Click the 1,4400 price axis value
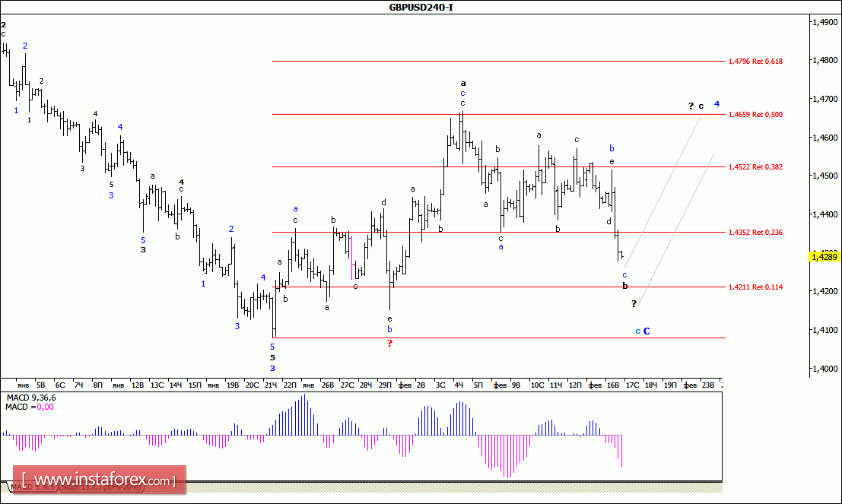Image resolution: width=842 pixels, height=504 pixels. click(x=825, y=214)
